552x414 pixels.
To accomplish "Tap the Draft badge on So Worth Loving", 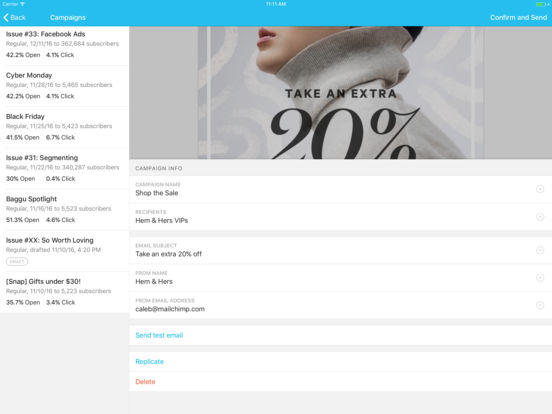I will (17, 262).
